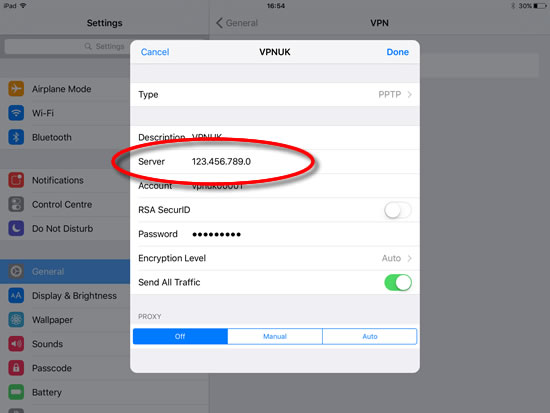Expand the VPN Type PPTP chevron
The image size is (550, 413).
tap(409, 94)
